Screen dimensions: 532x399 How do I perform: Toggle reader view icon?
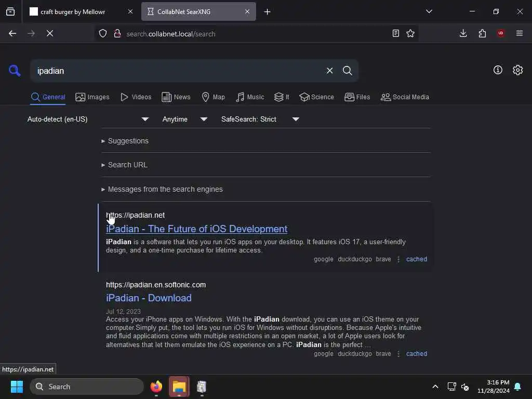(395, 33)
